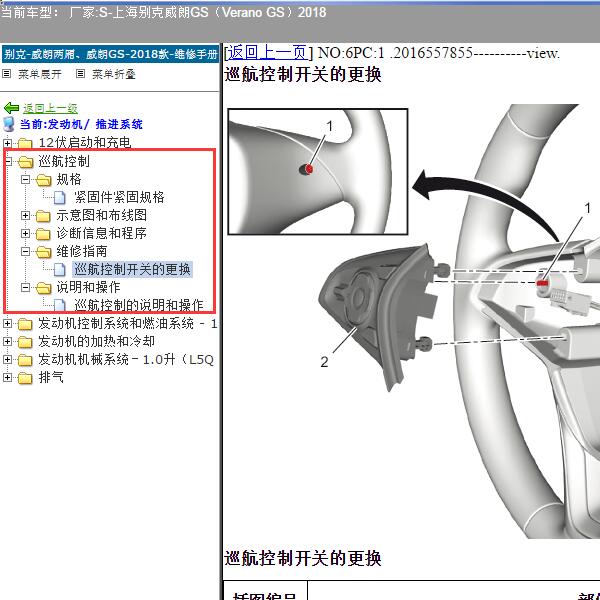Viewport: 600px width, 600px height.
Task: Click the 排气 folder icon
Action: tap(25, 378)
